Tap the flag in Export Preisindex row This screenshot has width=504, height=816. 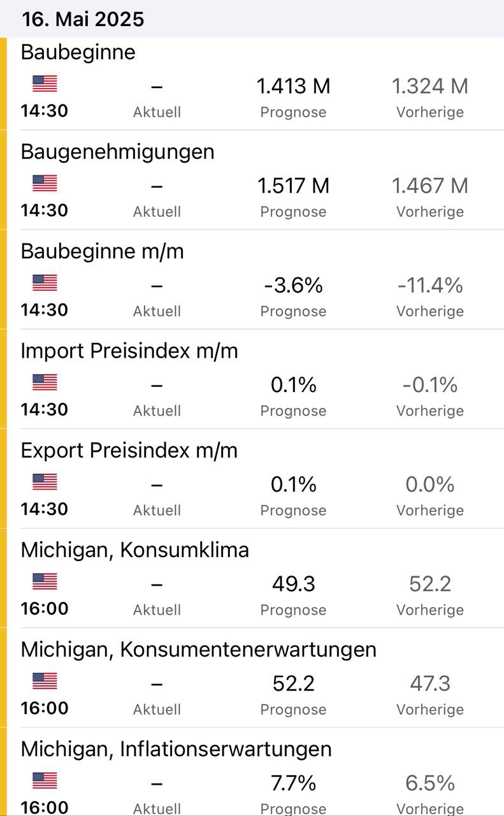[x=45, y=481]
